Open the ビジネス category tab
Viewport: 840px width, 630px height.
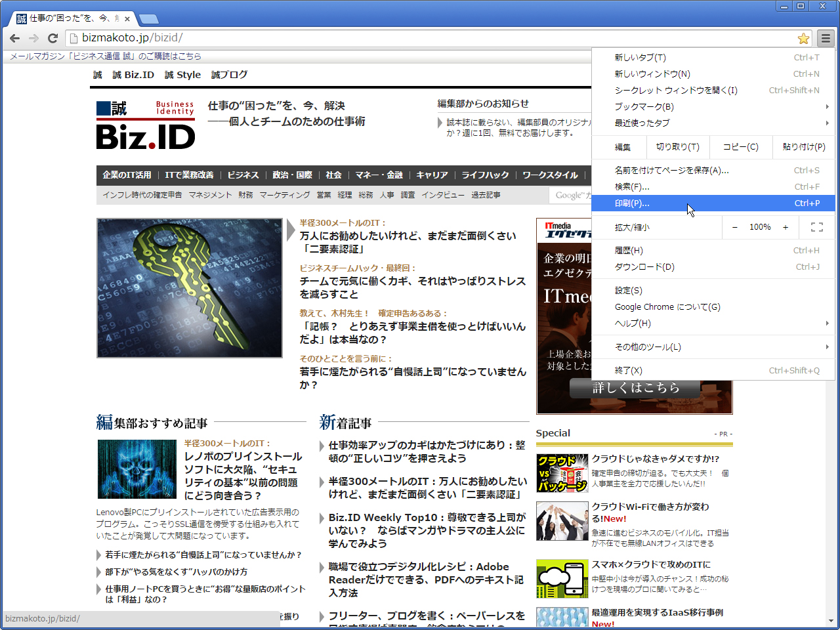[x=243, y=175]
